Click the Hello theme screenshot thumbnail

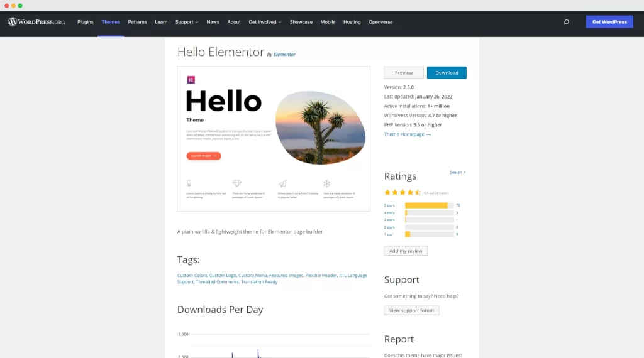tap(274, 139)
